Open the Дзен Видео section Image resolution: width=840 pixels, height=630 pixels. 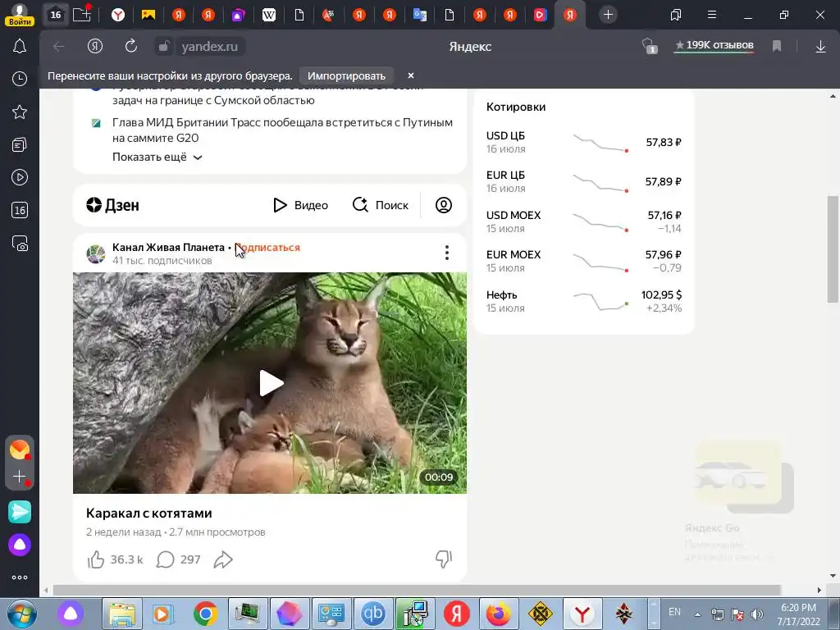(300, 205)
